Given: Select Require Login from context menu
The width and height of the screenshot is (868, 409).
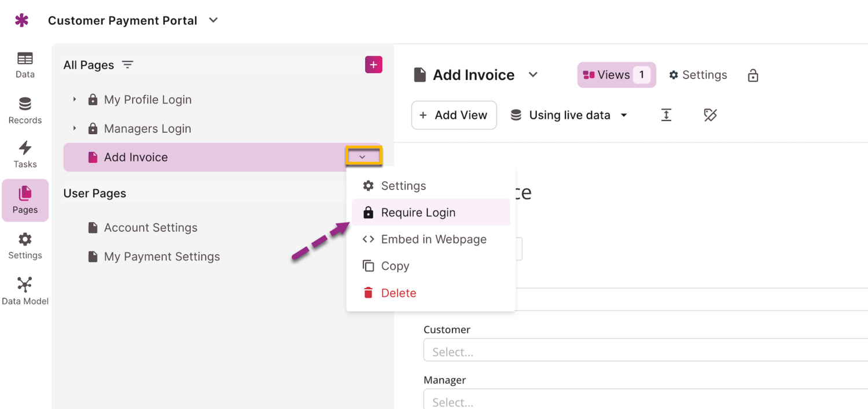Looking at the screenshot, I should [x=418, y=213].
